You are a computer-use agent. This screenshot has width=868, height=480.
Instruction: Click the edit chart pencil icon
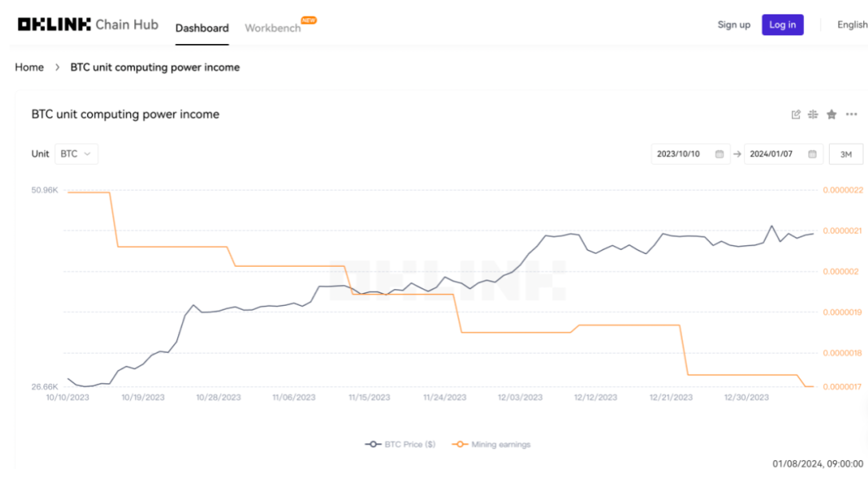(x=796, y=114)
